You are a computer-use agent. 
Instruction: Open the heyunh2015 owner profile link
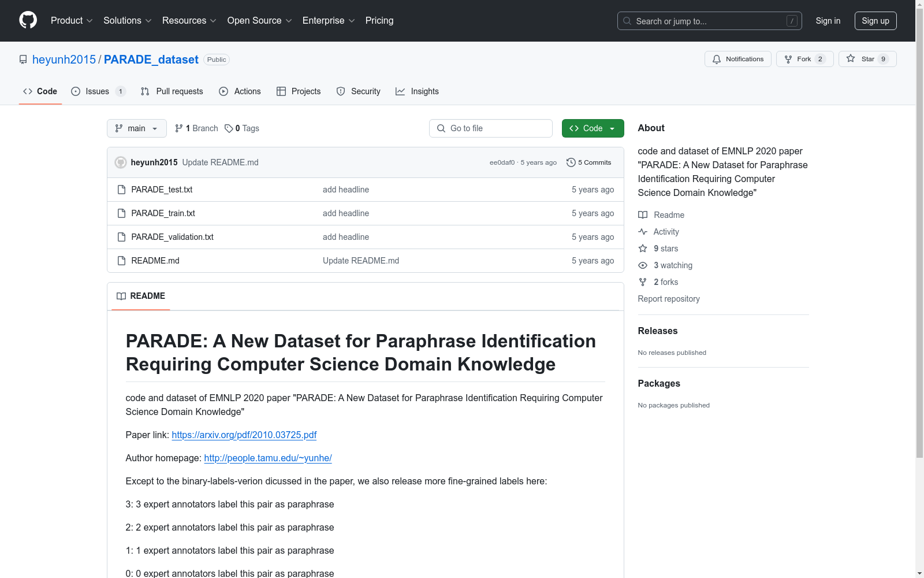(x=64, y=60)
